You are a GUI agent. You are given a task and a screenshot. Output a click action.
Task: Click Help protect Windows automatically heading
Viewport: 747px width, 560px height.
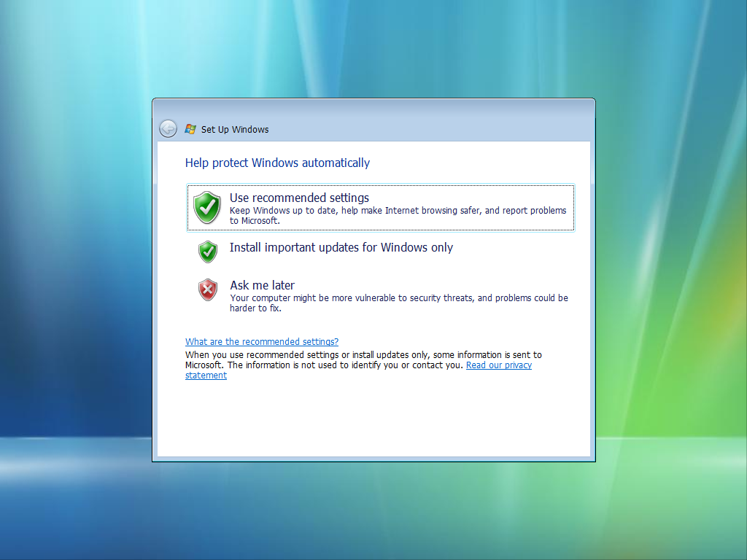[277, 163]
